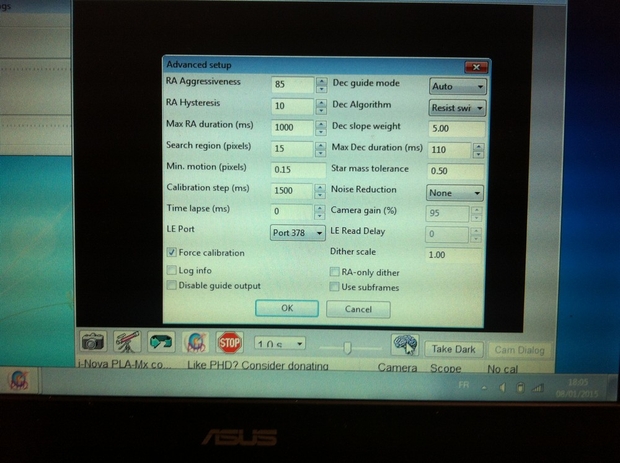This screenshot has height=463, width=620.
Task: Click the Star mass tolerance field
Action: (456, 171)
